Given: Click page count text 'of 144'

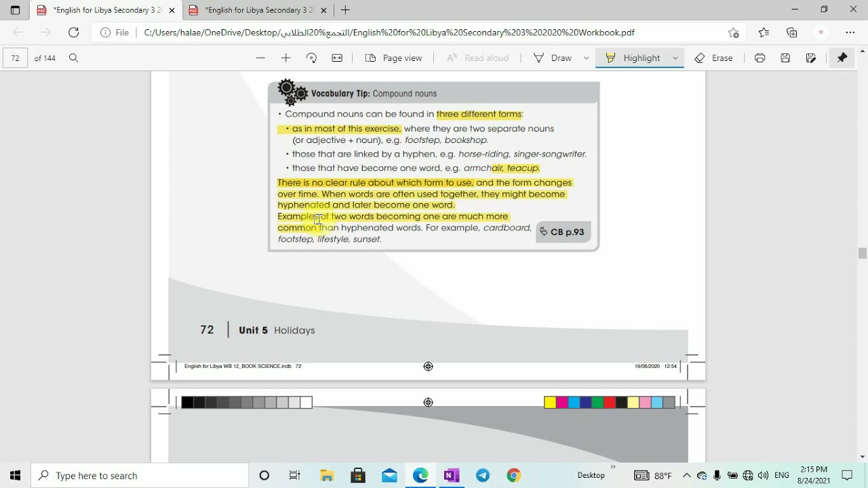Looking at the screenshot, I should [45, 58].
